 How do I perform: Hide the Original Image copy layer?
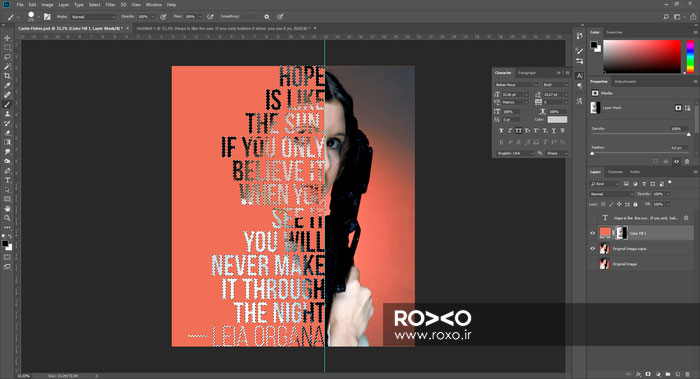click(593, 249)
